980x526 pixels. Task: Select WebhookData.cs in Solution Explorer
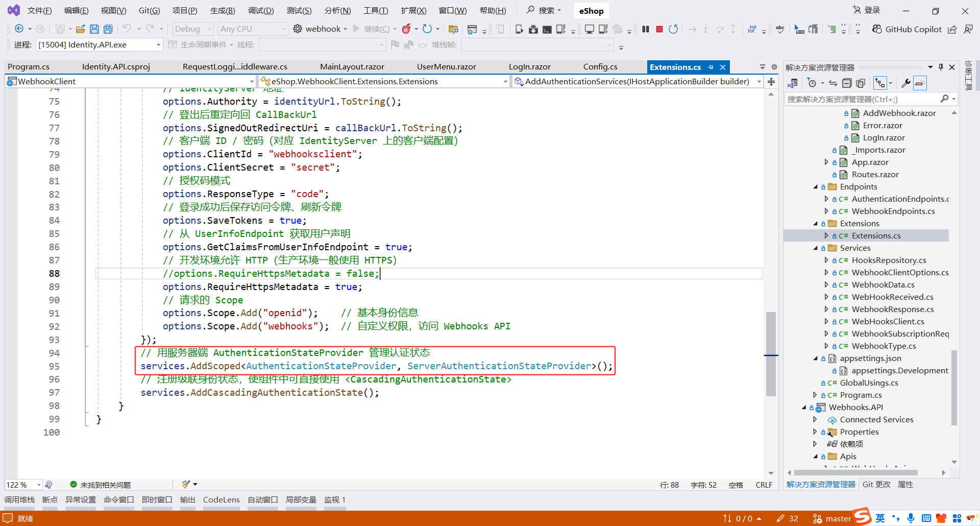[883, 285]
